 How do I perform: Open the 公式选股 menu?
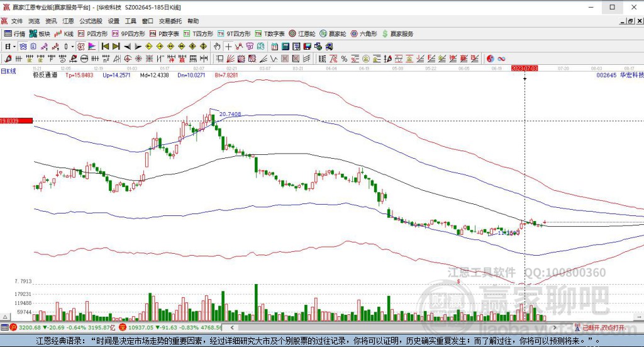pyautogui.click(x=91, y=21)
